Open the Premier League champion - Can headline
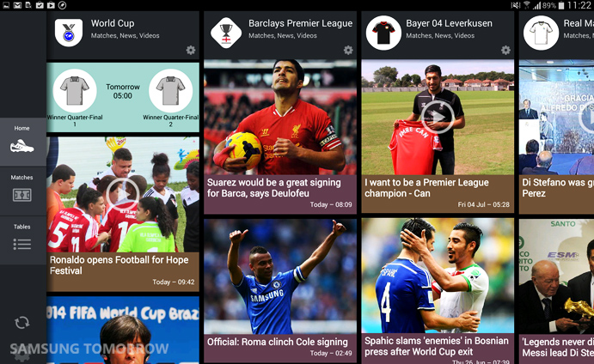 pos(426,188)
